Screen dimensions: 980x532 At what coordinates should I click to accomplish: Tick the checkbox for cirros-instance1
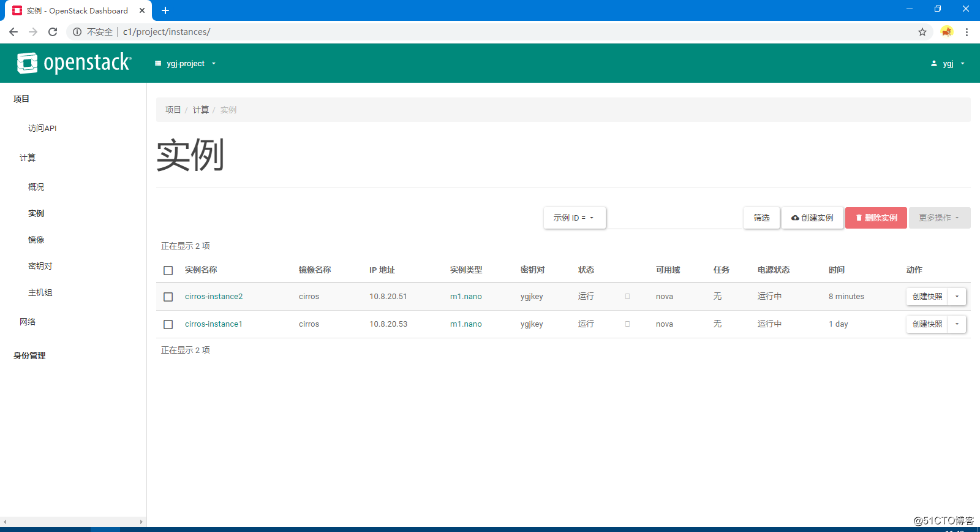pos(168,324)
